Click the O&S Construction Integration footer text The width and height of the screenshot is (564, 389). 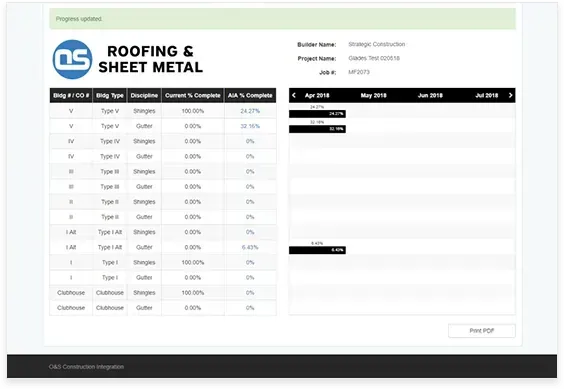(x=86, y=367)
